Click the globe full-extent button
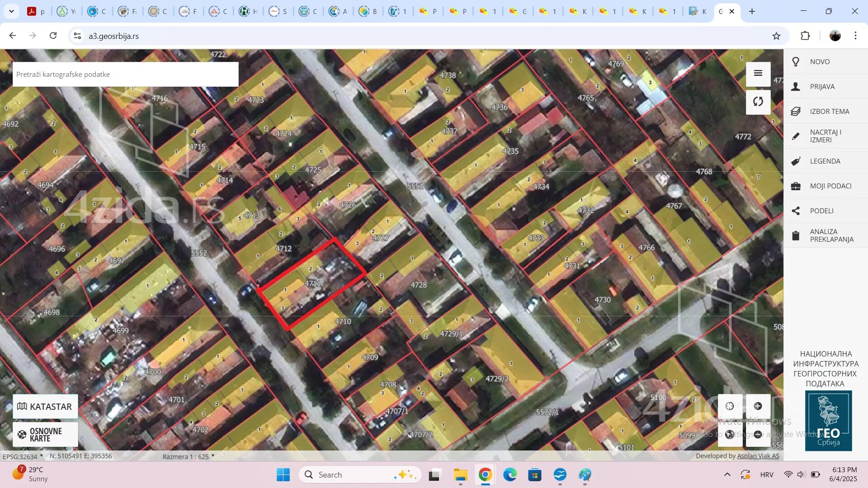This screenshot has width=868, height=488. pyautogui.click(x=730, y=434)
